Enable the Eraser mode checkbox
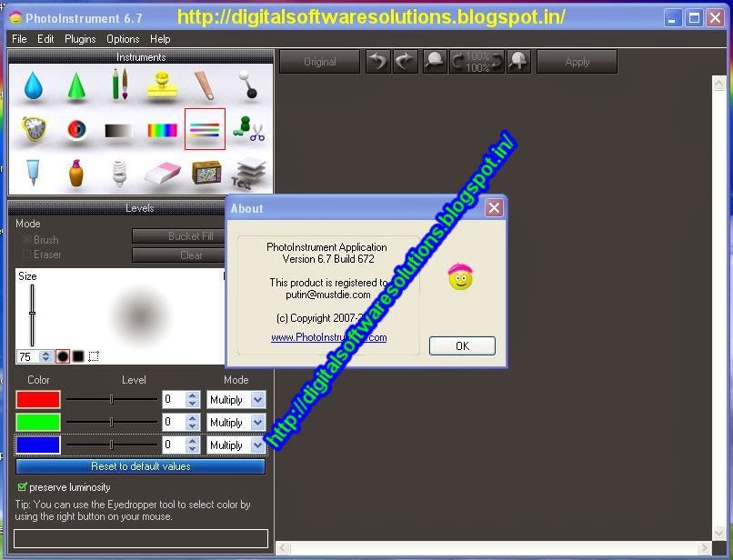 click(x=26, y=255)
